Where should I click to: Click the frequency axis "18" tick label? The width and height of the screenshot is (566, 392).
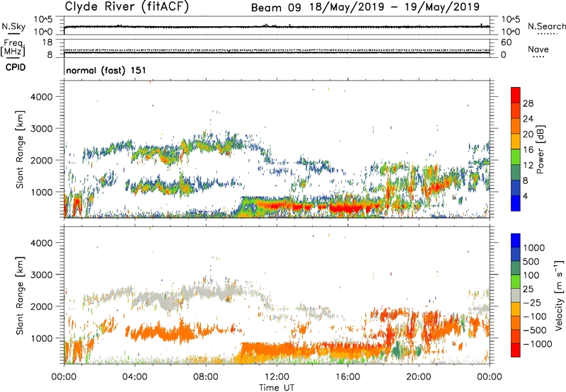(x=47, y=42)
